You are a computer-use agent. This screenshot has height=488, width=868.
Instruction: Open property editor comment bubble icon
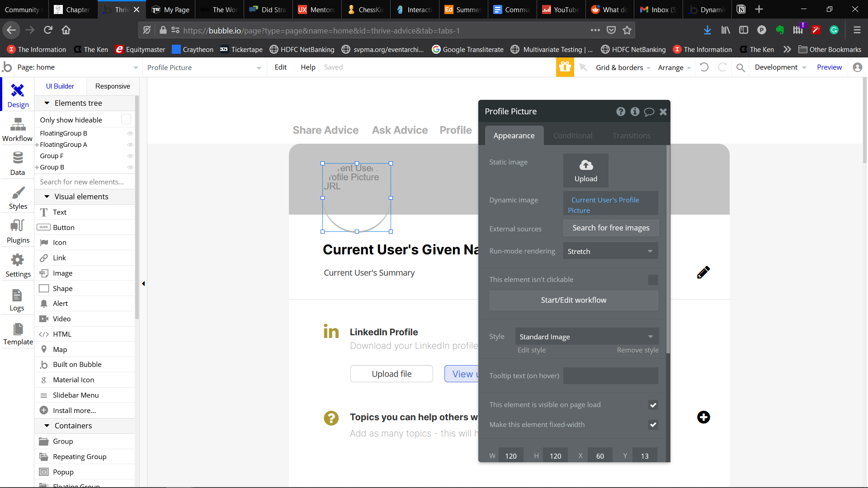(649, 112)
